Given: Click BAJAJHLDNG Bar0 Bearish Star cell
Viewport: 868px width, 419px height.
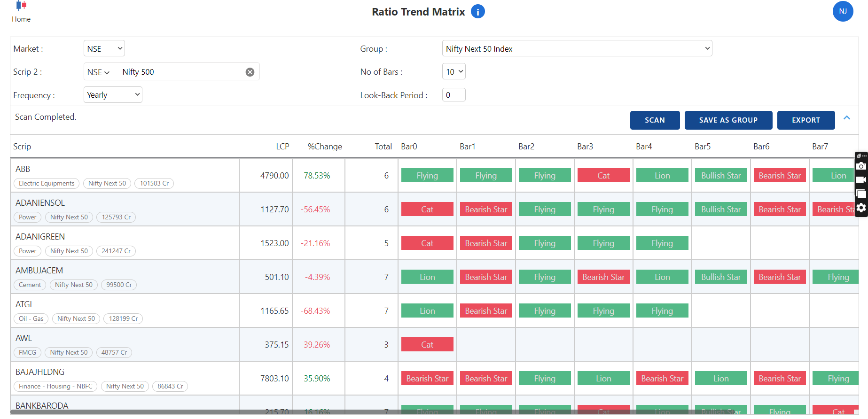Looking at the screenshot, I should coord(427,379).
